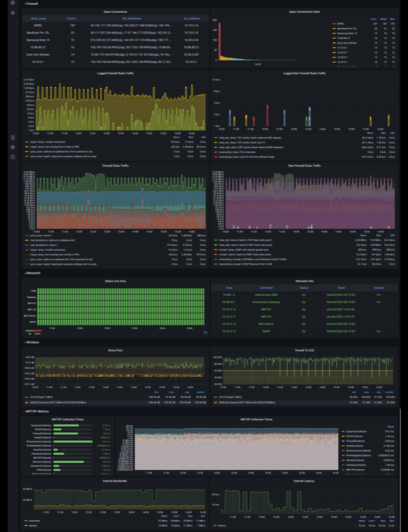Viewport: 408px width, 532px height.
Task: Click the MPBC red legend color swatch
Action: coord(334,24)
